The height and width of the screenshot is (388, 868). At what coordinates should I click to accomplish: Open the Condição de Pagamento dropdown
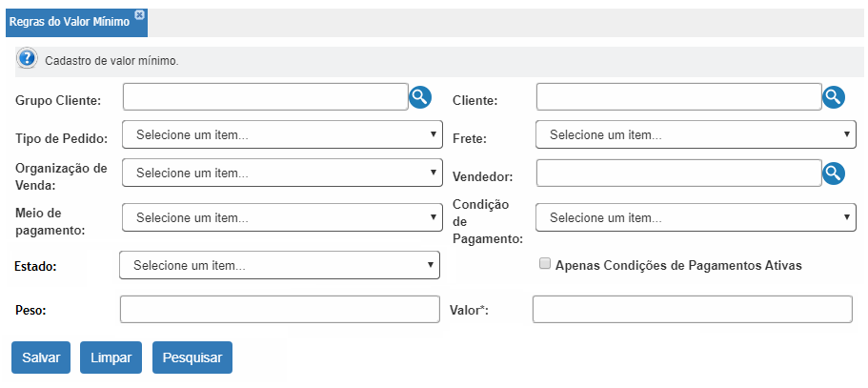point(696,217)
